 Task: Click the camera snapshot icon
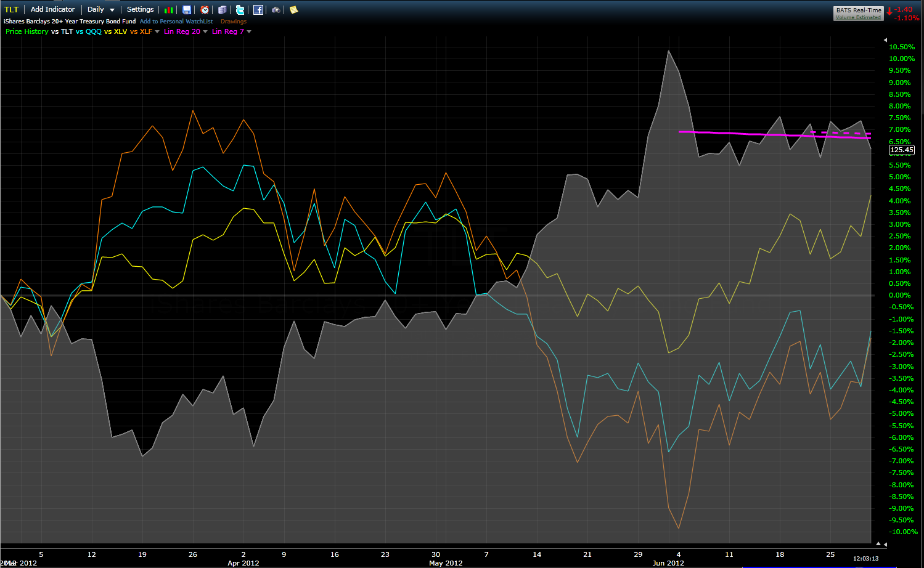[276, 10]
